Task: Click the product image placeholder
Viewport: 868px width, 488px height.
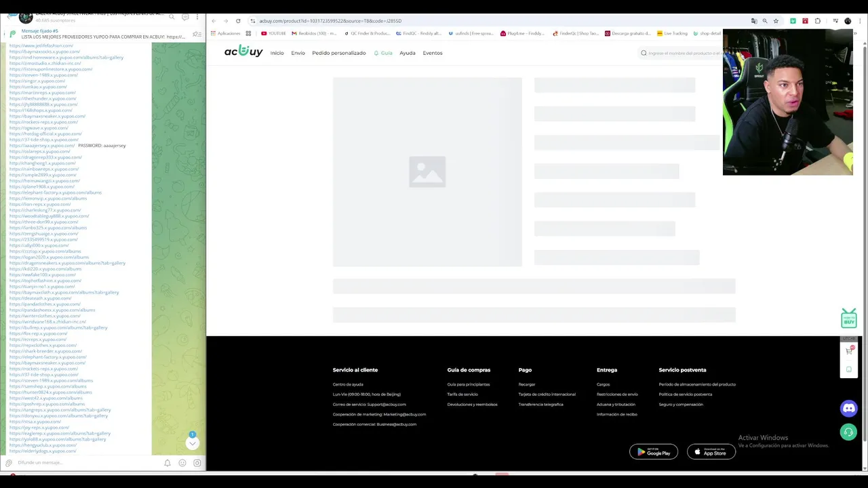Action: click(427, 172)
